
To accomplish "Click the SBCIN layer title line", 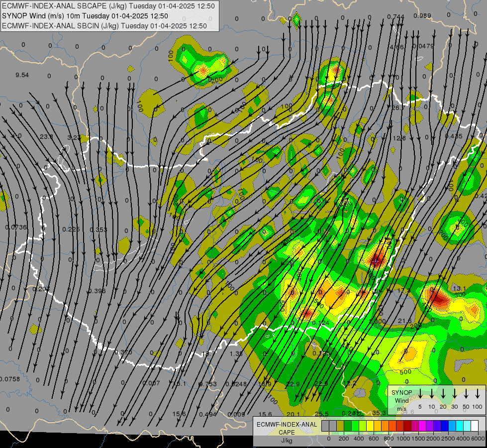I will click(x=104, y=26).
